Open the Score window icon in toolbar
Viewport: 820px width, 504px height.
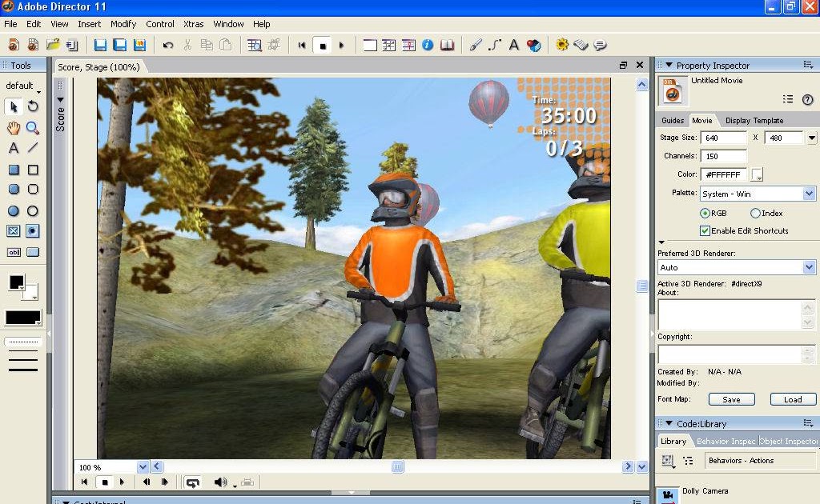click(x=408, y=46)
